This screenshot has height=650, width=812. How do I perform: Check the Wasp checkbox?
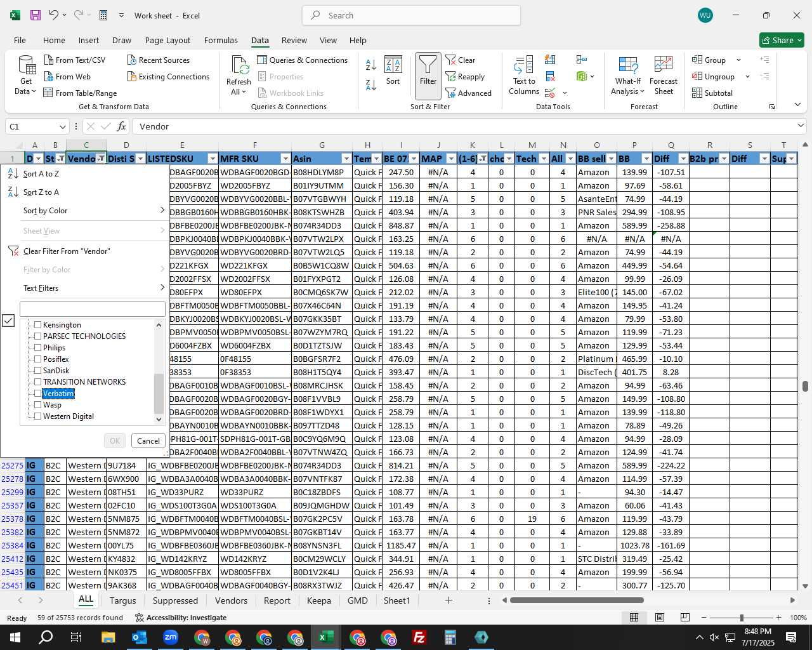pos(37,405)
